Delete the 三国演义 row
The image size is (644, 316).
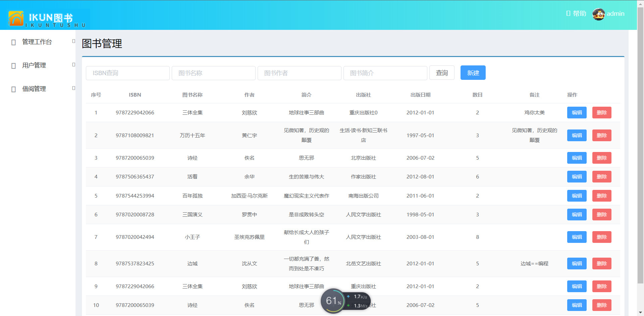(x=602, y=215)
